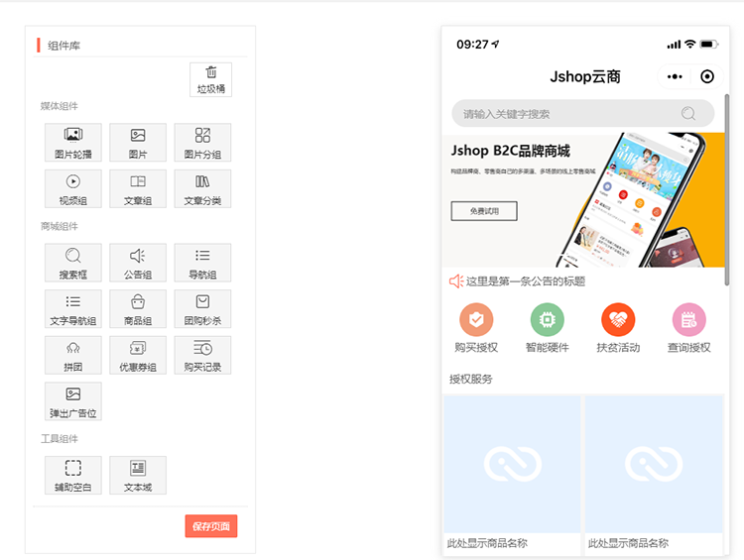The height and width of the screenshot is (560, 744).
Task: Tap the 查询授权 navigation icon
Action: pos(689,319)
